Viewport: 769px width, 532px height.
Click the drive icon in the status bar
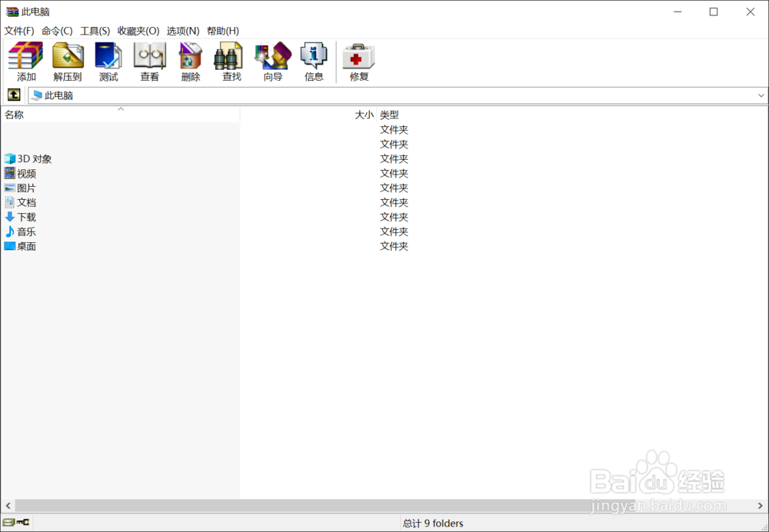click(8, 522)
